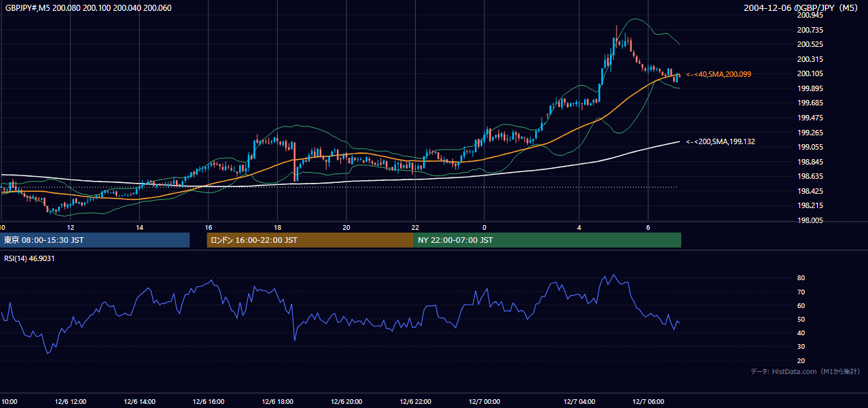Click hour label 6 under the price chart
Screen dimensions: 868x408
click(648, 227)
